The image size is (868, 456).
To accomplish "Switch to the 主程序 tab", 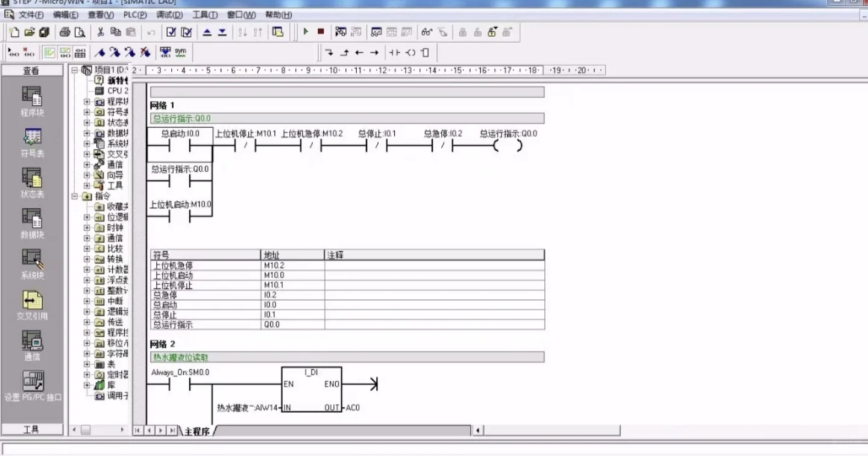I will point(197,431).
